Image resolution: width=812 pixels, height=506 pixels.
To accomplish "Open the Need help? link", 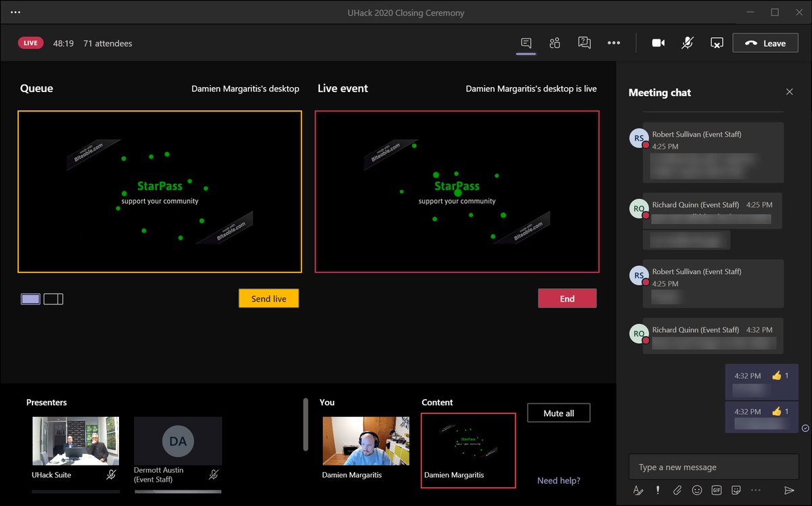I will point(559,480).
